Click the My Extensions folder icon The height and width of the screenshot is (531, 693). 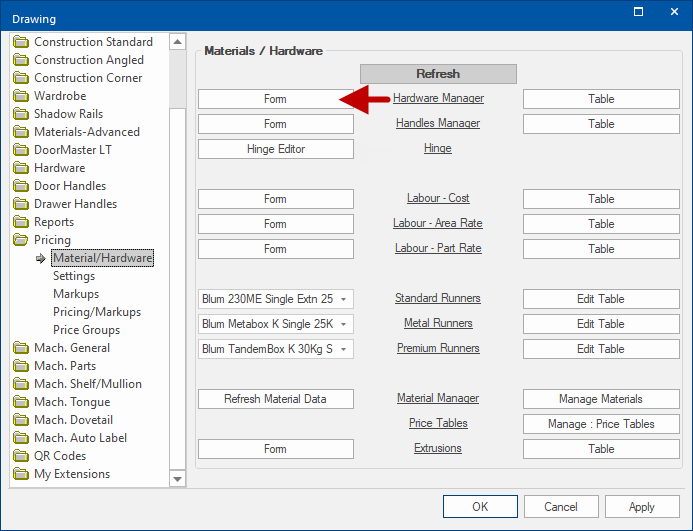click(21, 474)
